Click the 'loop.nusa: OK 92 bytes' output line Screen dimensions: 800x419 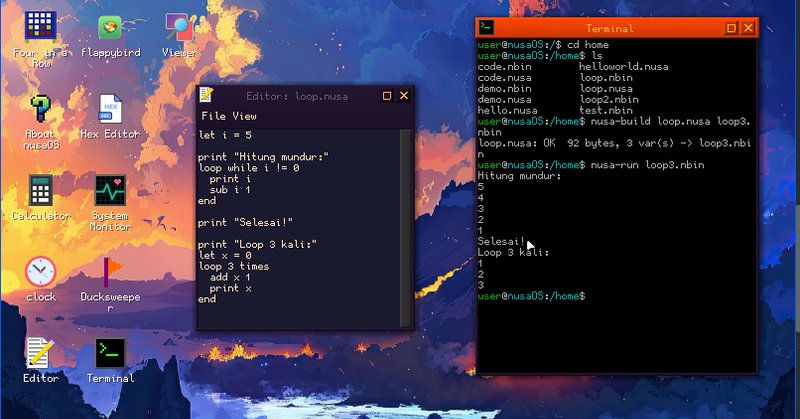614,148
